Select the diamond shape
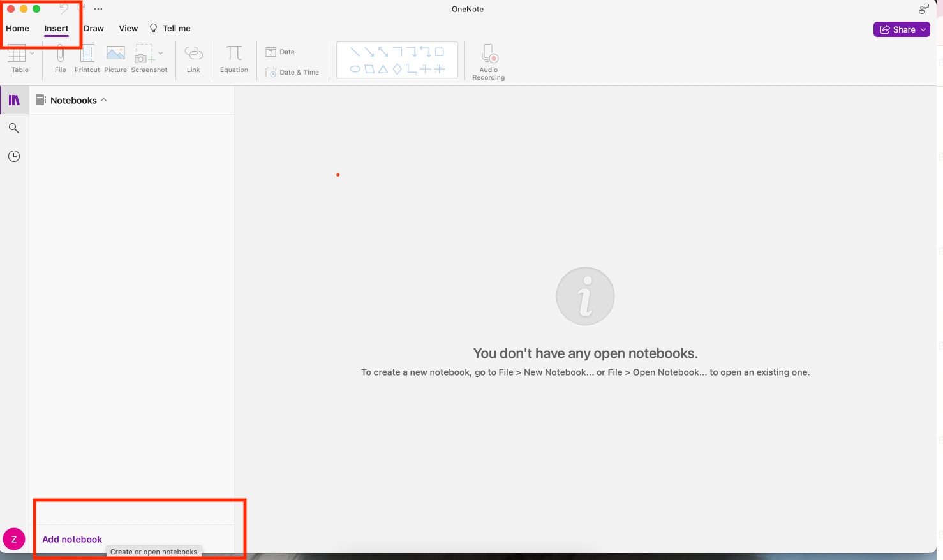Screen dimensions: 943x560 [x=397, y=69]
